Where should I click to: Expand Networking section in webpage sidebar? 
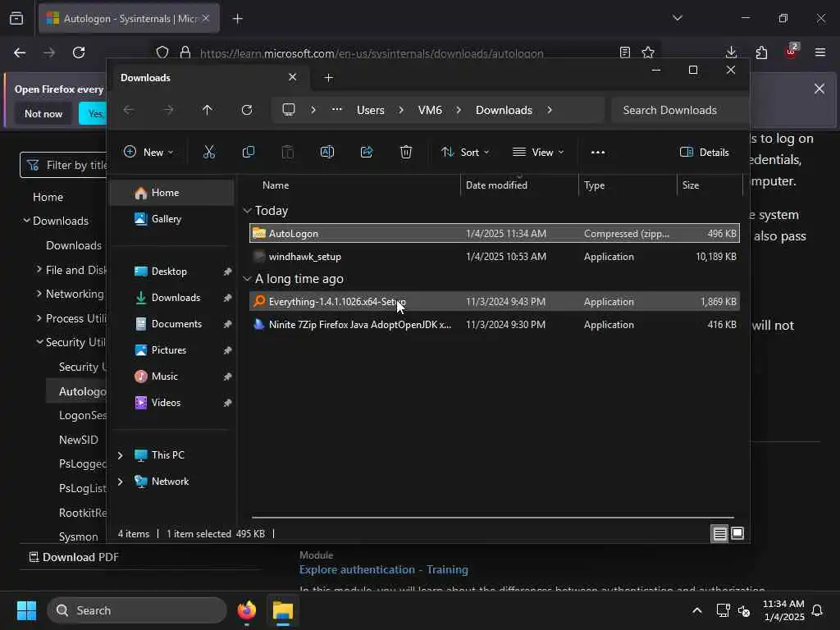pyautogui.click(x=39, y=294)
